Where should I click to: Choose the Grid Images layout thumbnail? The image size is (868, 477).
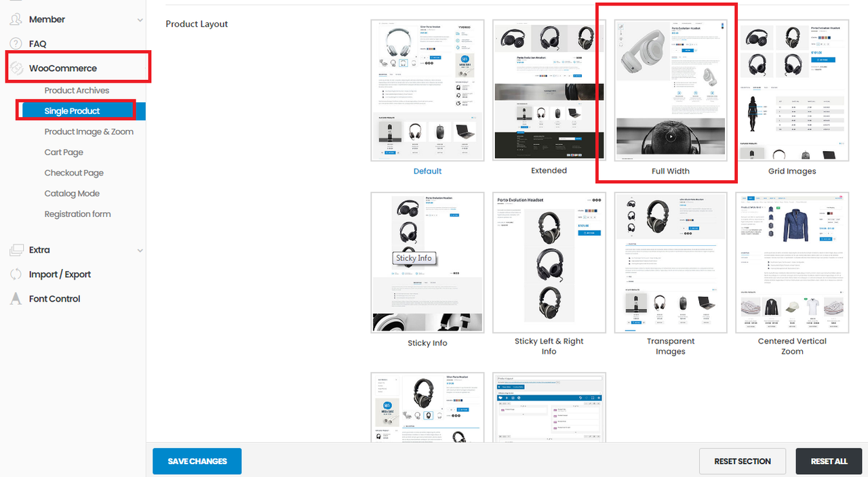(792, 90)
